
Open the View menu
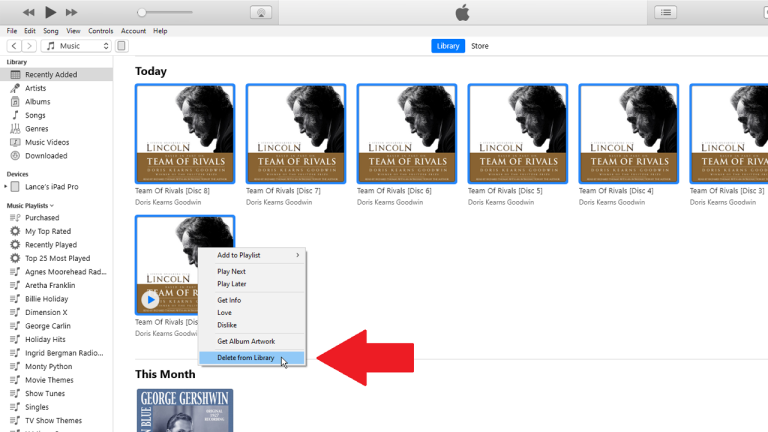click(73, 31)
